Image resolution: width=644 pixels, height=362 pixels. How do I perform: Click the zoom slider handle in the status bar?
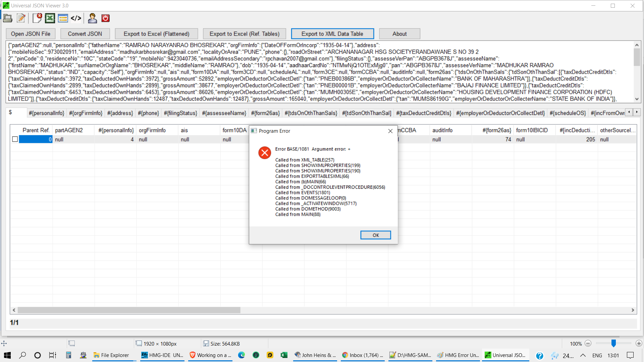613,344
